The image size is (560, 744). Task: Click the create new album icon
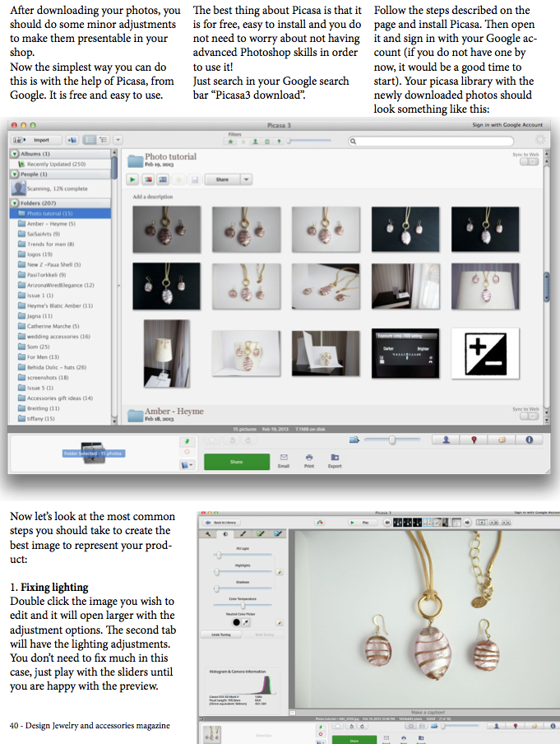pos(72,140)
